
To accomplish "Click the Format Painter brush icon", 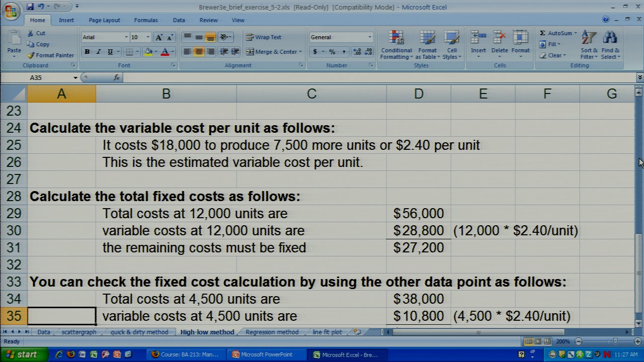I will click(x=31, y=55).
